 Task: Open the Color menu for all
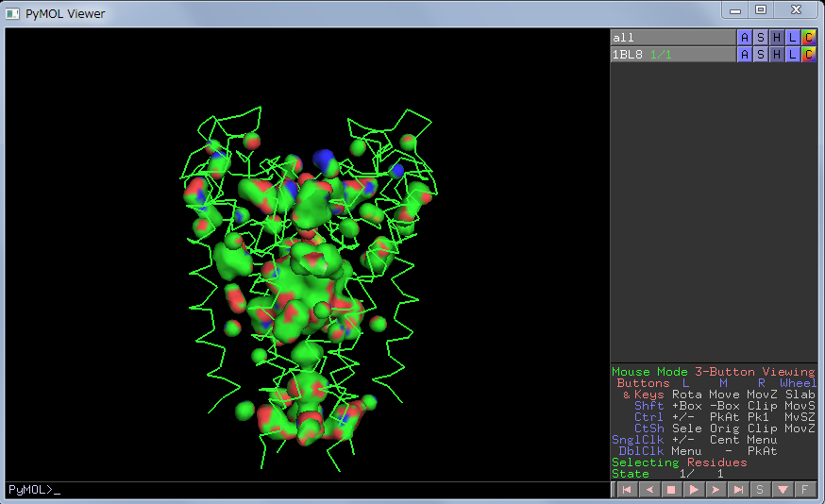point(809,38)
